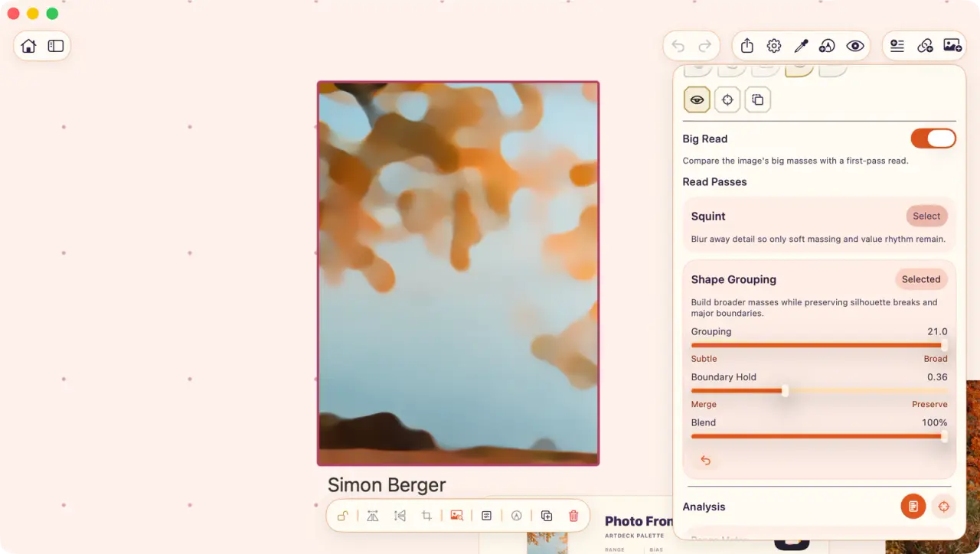The height and width of the screenshot is (554, 980).
Task: Click the Squint pass card title
Action: click(708, 217)
